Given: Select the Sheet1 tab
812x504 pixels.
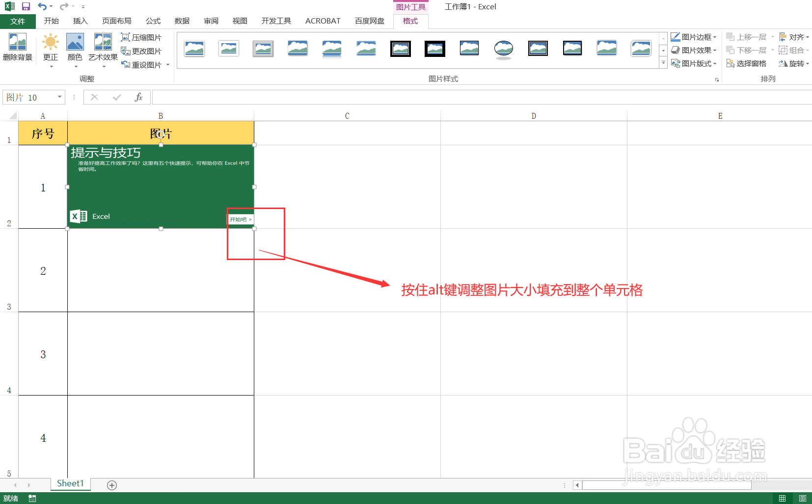Looking at the screenshot, I should click(x=70, y=484).
